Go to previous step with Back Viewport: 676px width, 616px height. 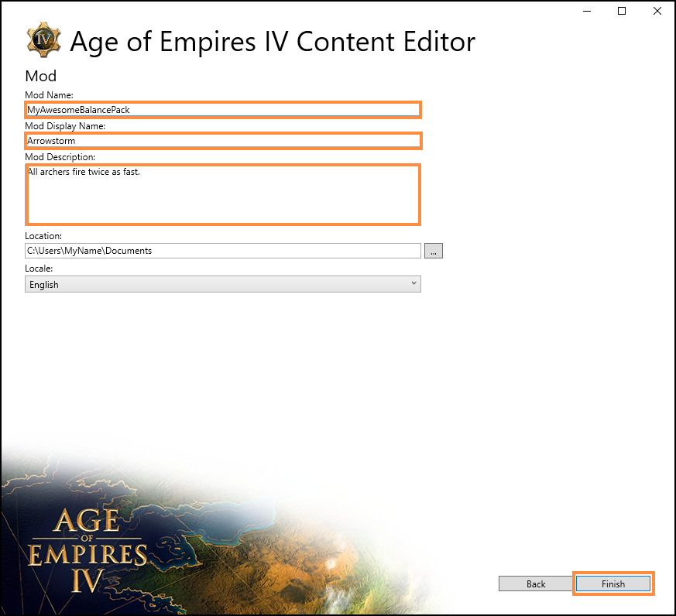[536, 583]
